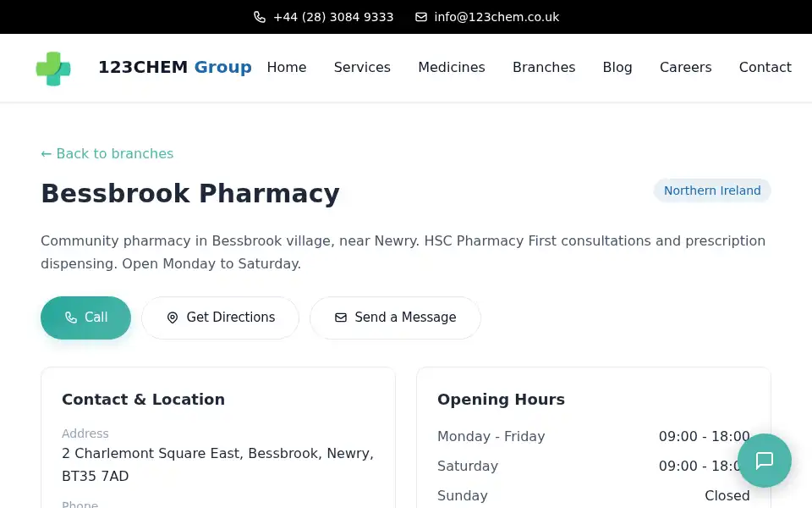Image resolution: width=812 pixels, height=508 pixels.
Task: Go to the Medicines page
Action: 452,68
